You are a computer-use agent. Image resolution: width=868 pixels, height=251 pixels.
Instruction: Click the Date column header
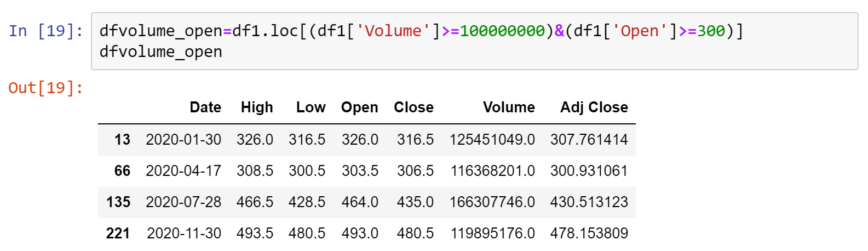[205, 107]
